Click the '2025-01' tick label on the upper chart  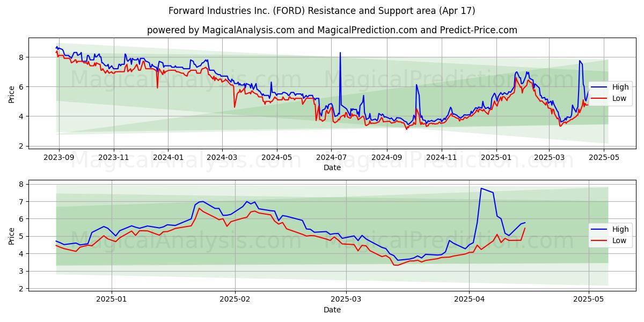click(x=496, y=158)
